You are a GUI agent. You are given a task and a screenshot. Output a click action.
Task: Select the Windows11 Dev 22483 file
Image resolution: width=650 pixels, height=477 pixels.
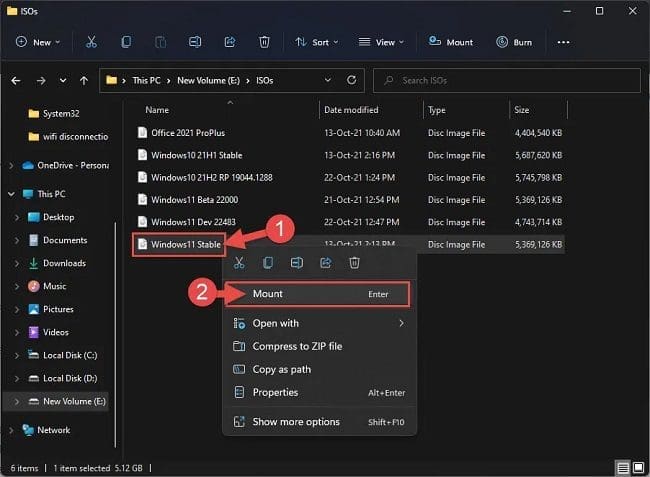[x=193, y=222]
